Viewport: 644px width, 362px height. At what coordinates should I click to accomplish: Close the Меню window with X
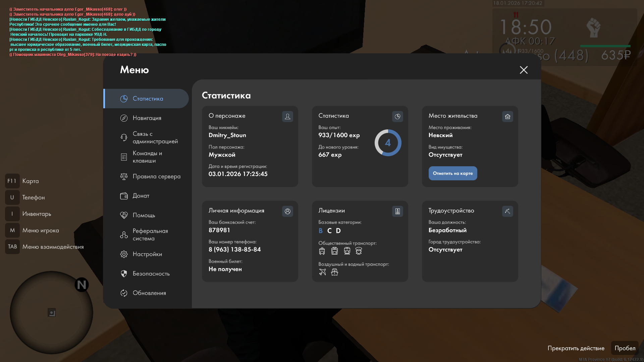524,70
